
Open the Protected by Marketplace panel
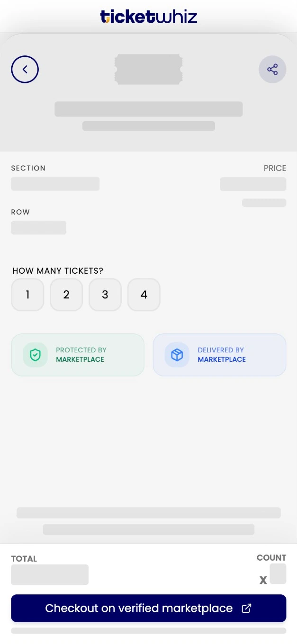78,354
